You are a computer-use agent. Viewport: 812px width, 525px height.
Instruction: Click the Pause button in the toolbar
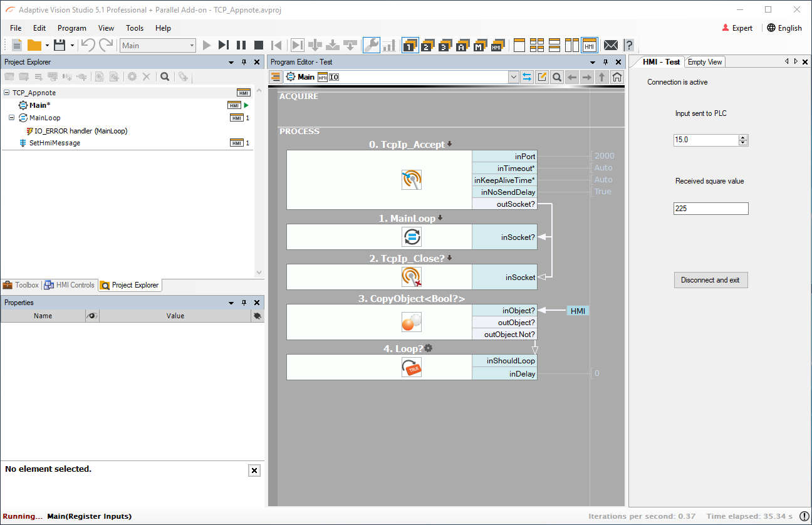(x=241, y=45)
